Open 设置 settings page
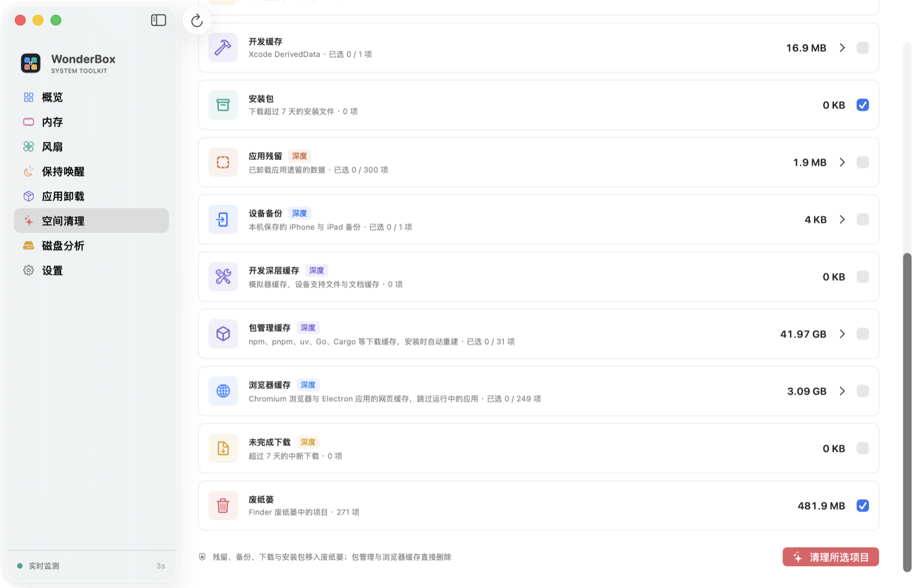Image resolution: width=914 pixels, height=588 pixels. 91,270
